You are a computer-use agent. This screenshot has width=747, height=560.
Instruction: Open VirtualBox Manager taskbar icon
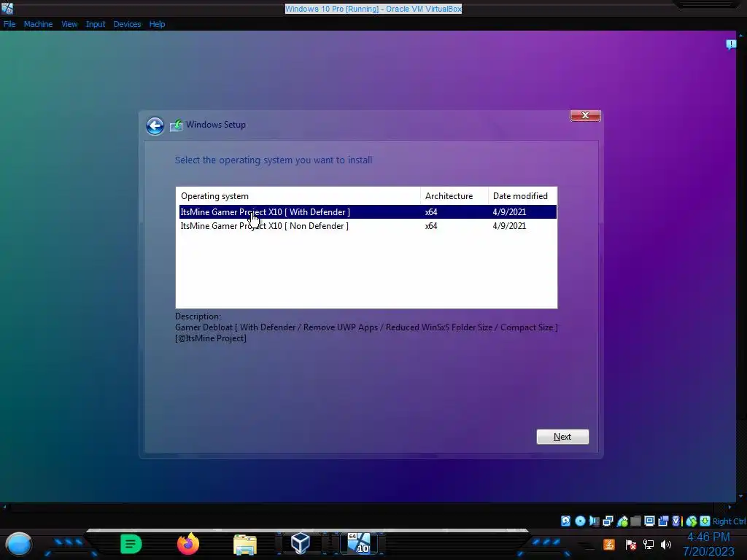(x=301, y=543)
